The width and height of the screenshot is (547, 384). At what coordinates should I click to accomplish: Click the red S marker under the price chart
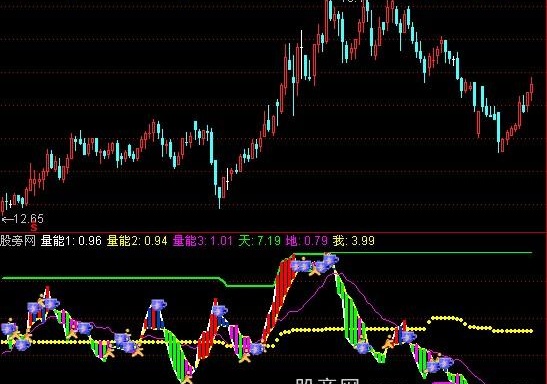pos(33,228)
